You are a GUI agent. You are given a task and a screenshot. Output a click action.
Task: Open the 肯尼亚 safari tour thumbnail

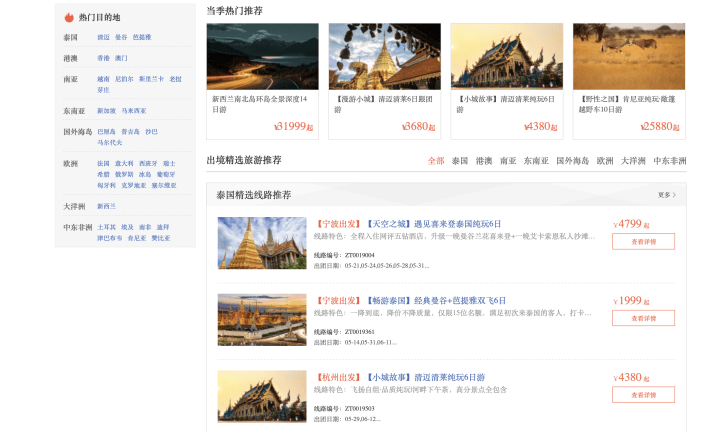pos(628,57)
